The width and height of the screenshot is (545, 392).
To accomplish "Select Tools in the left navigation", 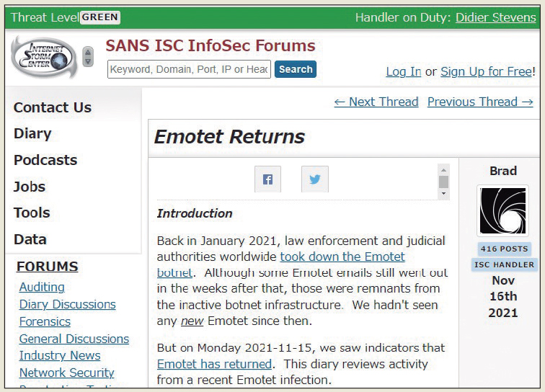I will click(32, 213).
